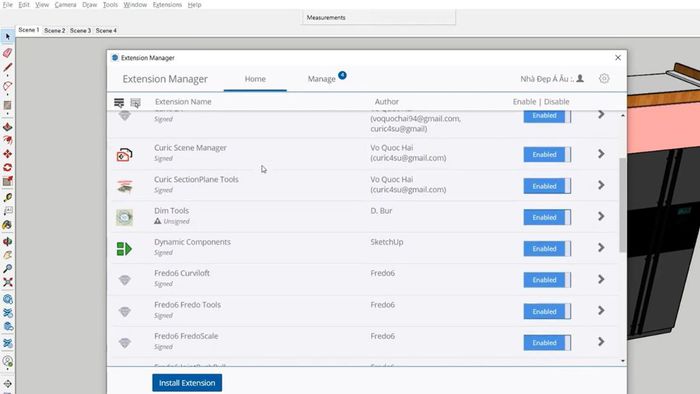Viewport: 700px width, 394px height.
Task: Expand Curic SectionPlane Tools details
Action: click(601, 185)
